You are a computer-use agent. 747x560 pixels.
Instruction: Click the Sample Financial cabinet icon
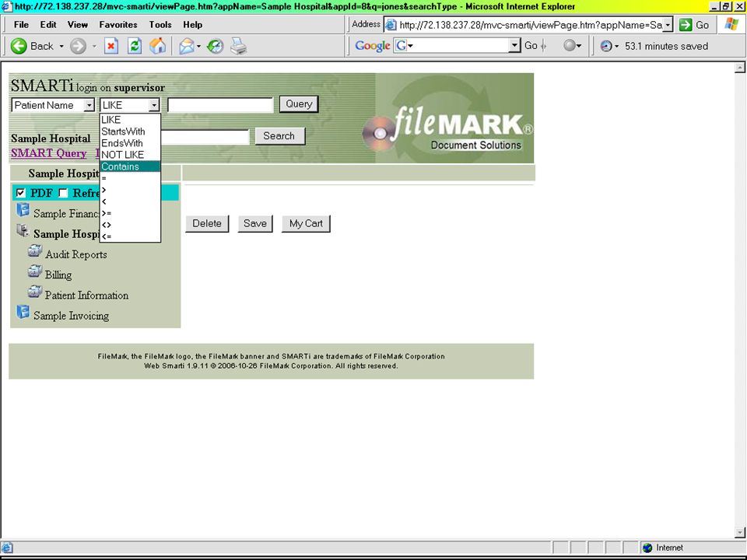[23, 210]
